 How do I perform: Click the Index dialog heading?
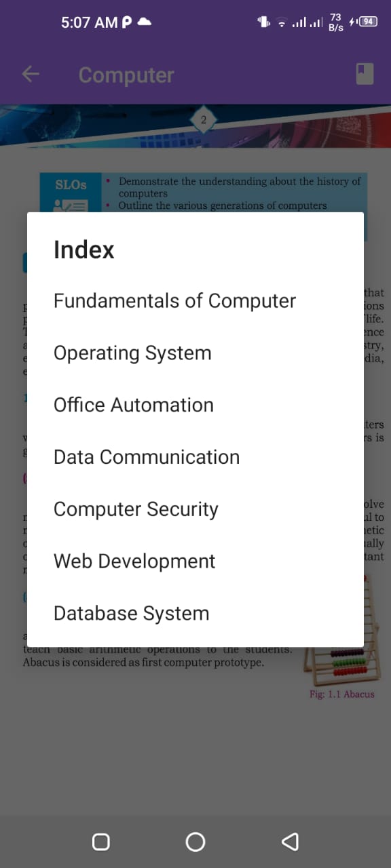[x=84, y=250]
